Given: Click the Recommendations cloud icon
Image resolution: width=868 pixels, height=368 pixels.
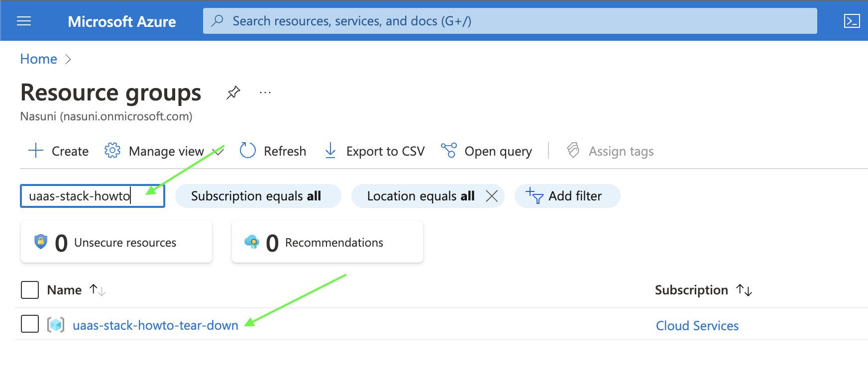Looking at the screenshot, I should (252, 242).
